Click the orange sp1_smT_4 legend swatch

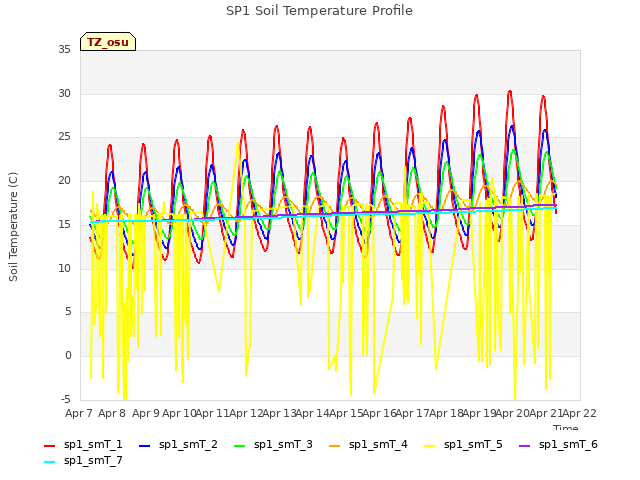click(334, 446)
